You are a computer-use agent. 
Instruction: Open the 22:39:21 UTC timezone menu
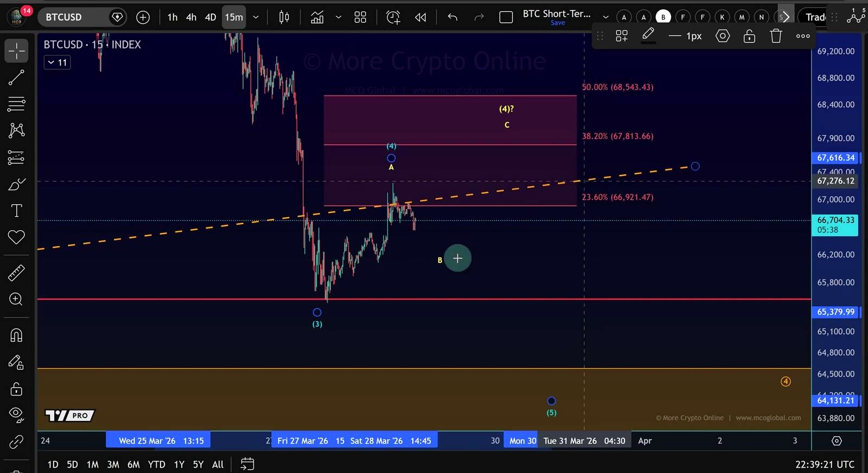825,464
